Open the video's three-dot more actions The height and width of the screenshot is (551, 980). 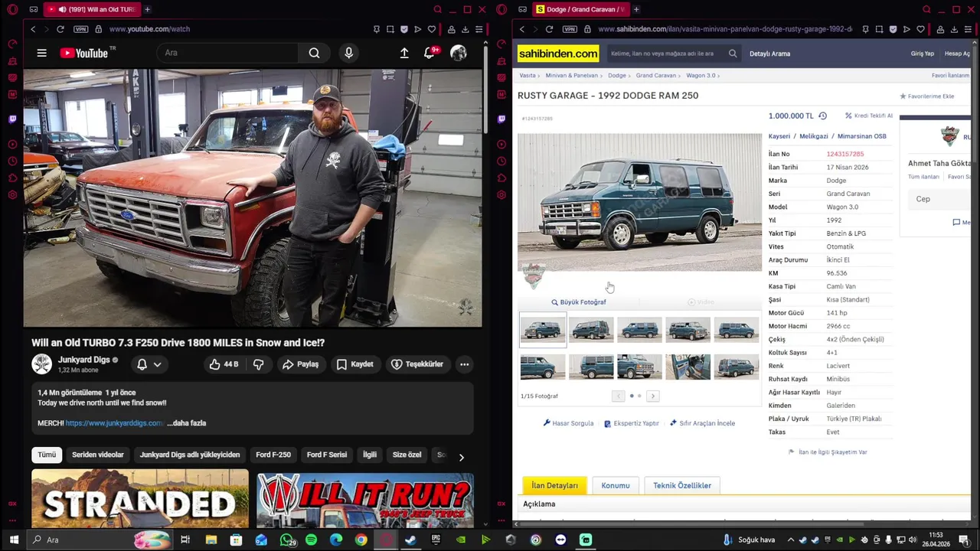point(465,364)
